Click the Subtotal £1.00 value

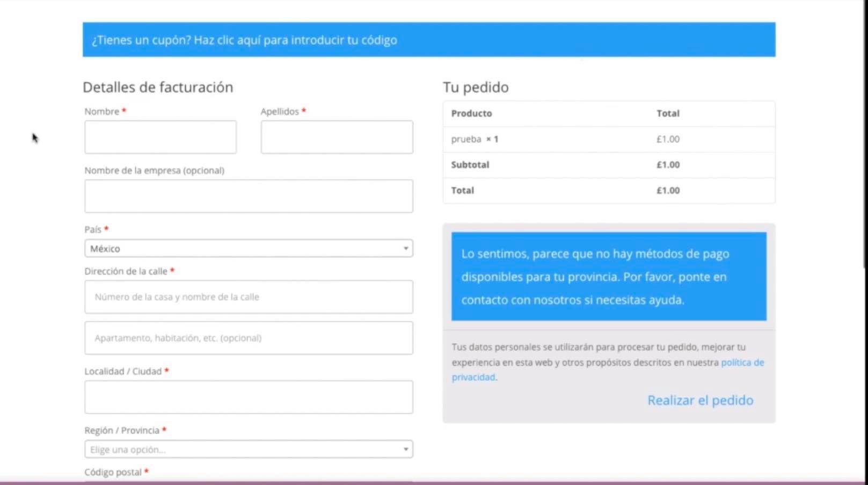668,165
